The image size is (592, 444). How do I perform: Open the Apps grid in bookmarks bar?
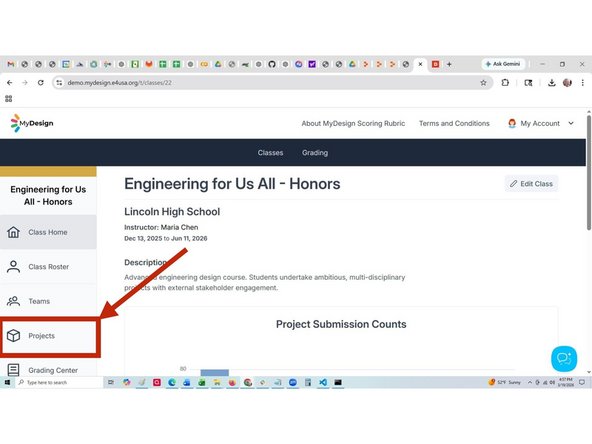click(9, 99)
